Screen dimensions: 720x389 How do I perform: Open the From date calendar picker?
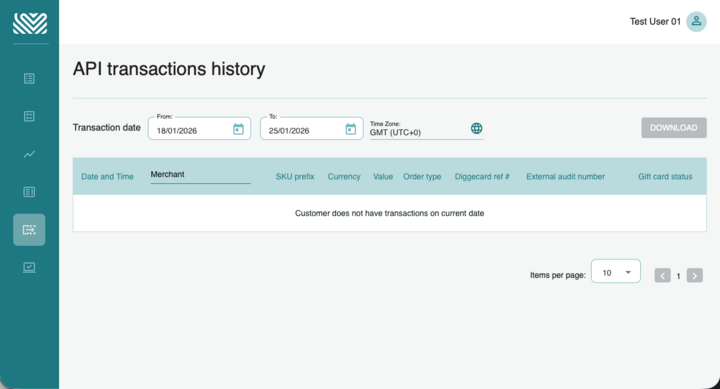pyautogui.click(x=238, y=129)
